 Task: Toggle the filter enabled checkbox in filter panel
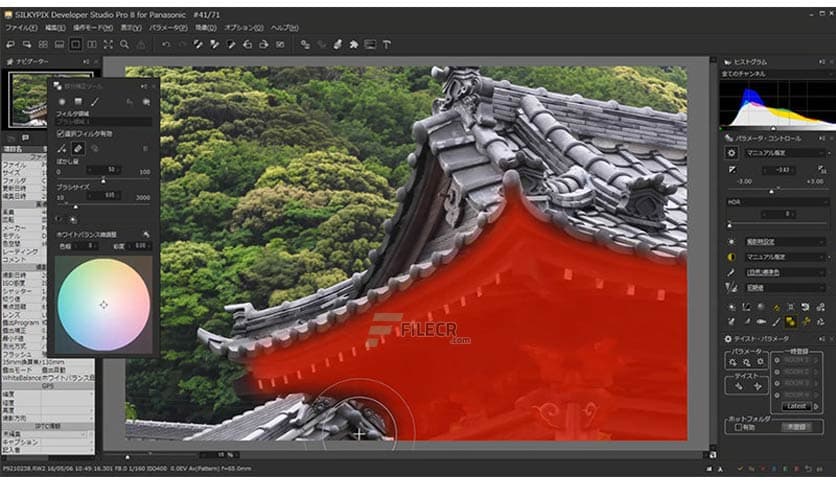pyautogui.click(x=60, y=134)
